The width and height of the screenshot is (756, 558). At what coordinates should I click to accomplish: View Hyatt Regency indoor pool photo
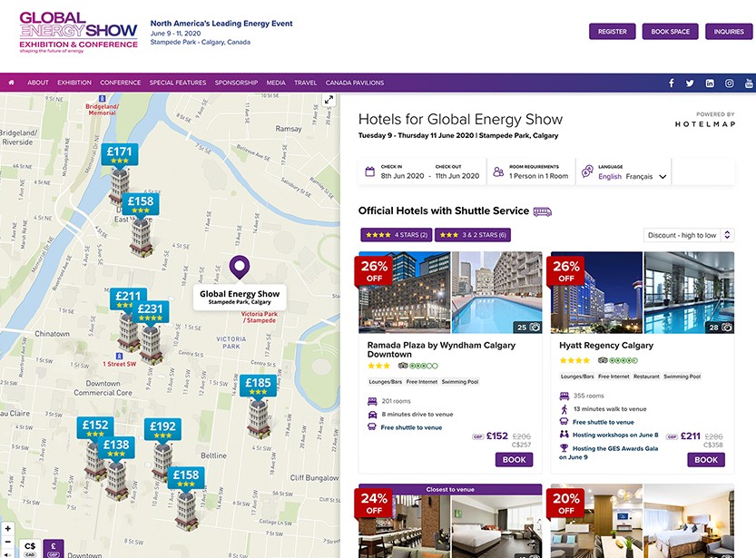(690, 292)
